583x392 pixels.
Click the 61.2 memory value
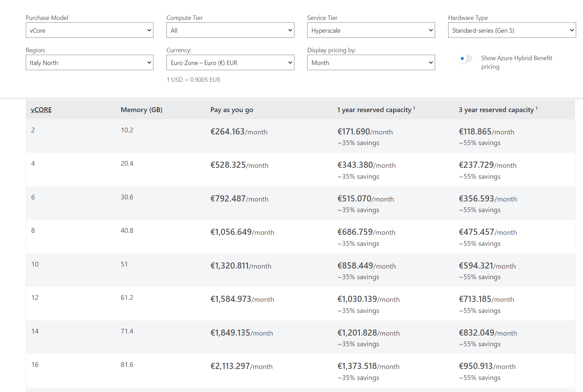tap(127, 297)
